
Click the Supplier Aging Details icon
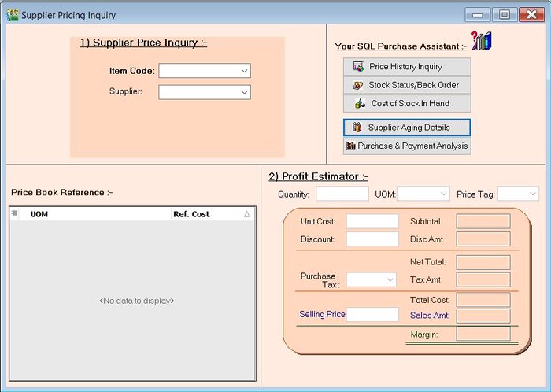(357, 128)
